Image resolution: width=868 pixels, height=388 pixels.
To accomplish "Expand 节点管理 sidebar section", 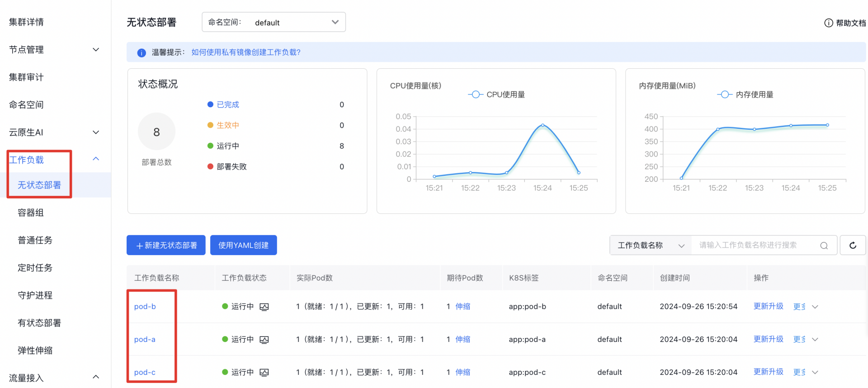I will 96,50.
